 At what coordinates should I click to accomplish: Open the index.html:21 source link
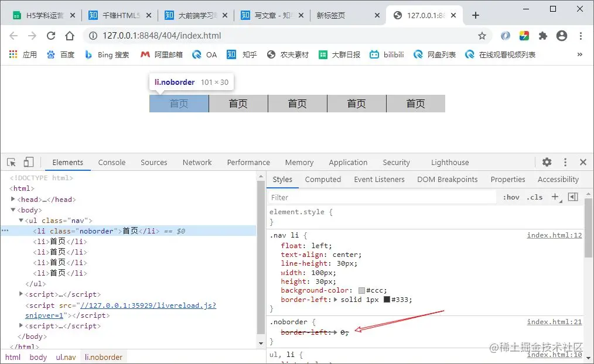(x=554, y=322)
